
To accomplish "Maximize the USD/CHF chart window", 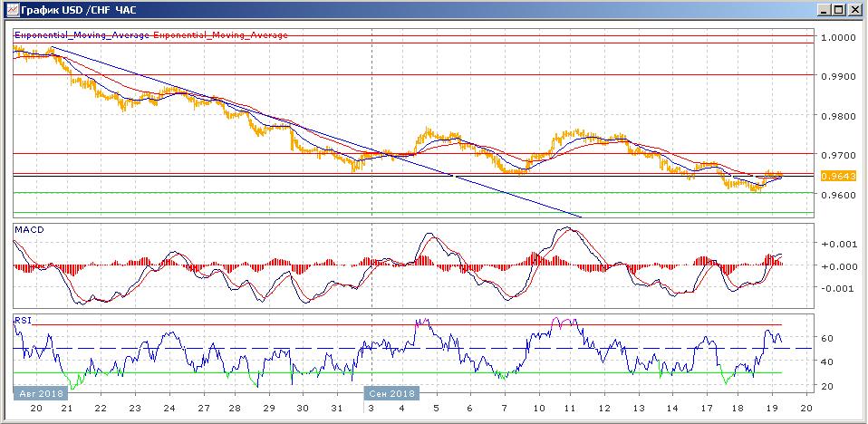I will [x=839, y=9].
